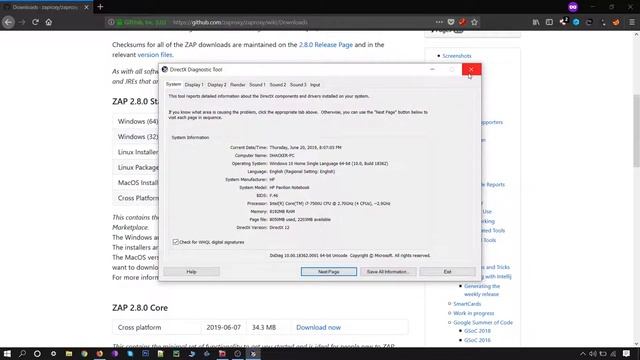Open the Render tab

pyautogui.click(x=238, y=84)
